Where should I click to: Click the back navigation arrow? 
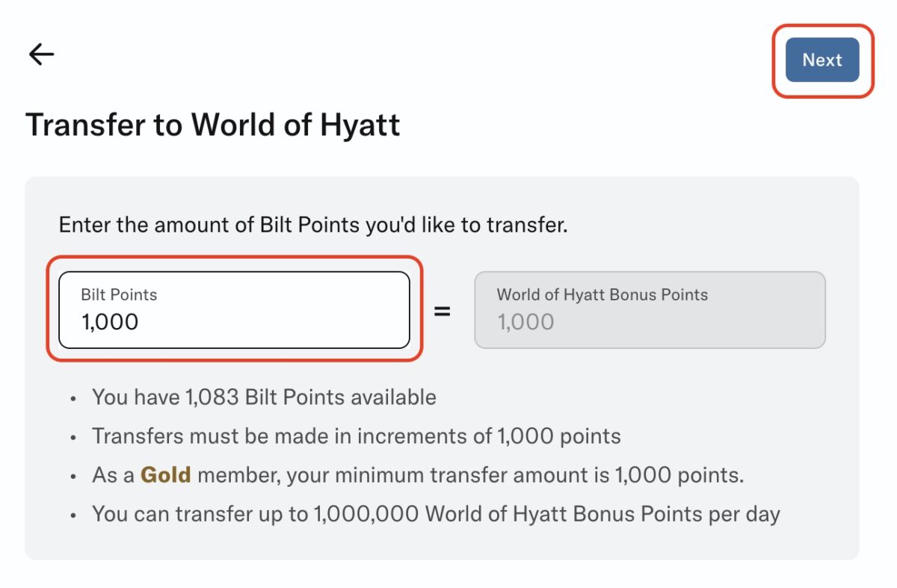[40, 53]
